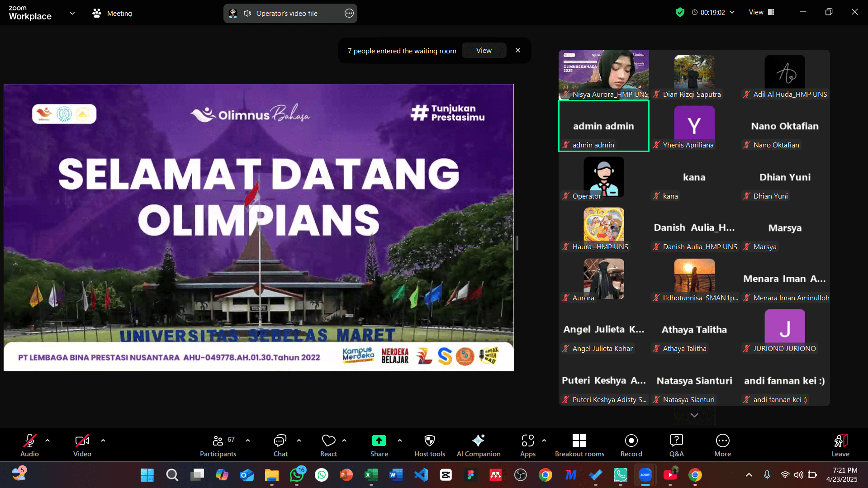Expand audio options arrow next to Audio
Screen dimensions: 868x488
tap(47, 440)
